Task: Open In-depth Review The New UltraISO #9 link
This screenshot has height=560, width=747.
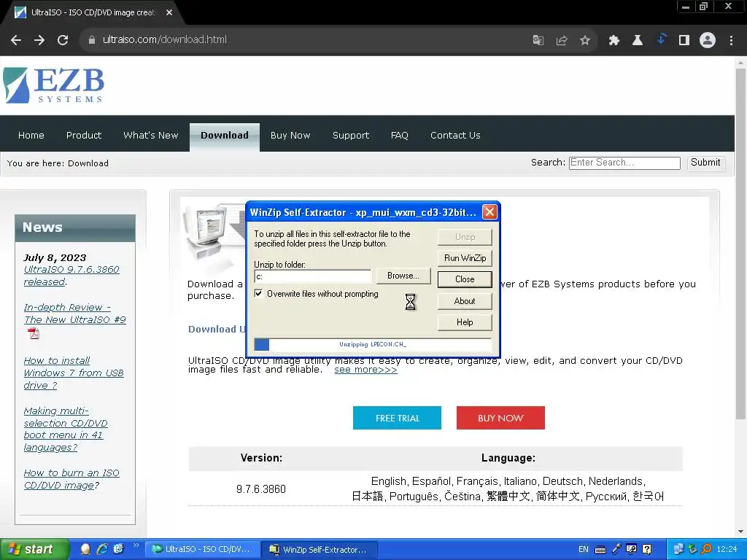Action: (75, 314)
